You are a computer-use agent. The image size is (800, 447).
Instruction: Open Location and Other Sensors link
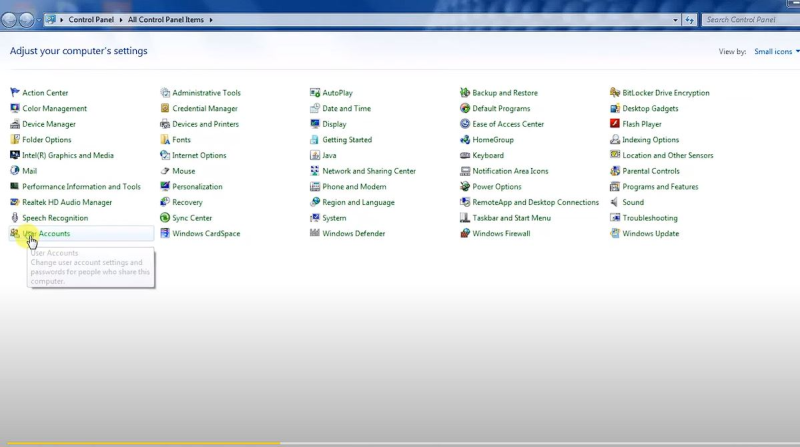(x=668, y=155)
